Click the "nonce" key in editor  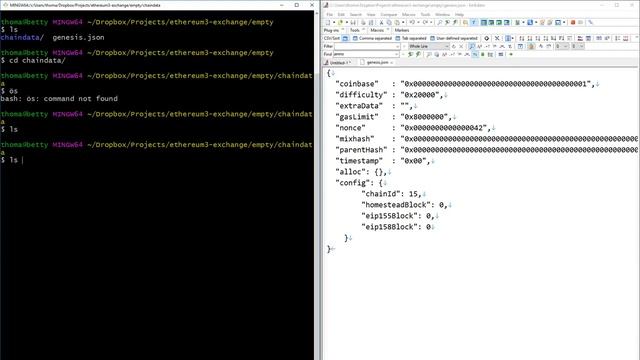pos(351,128)
